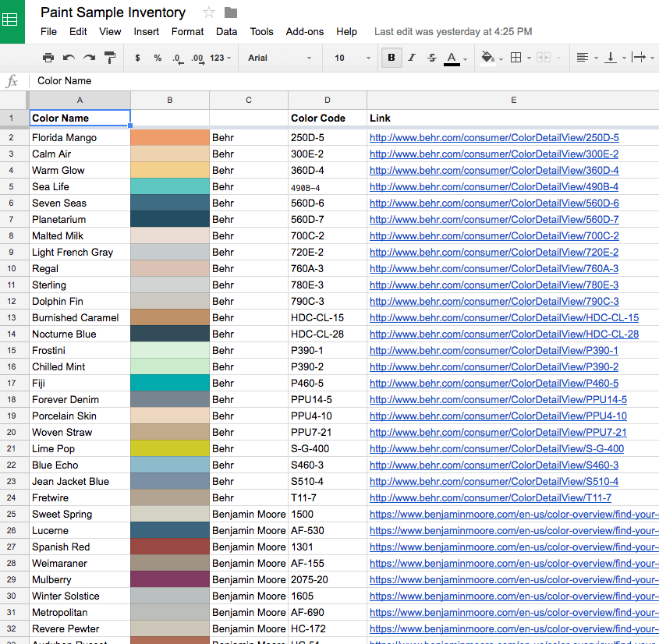Screen dimensions: 659x644
Task: Select the AF-530 color code cell
Action: click(328, 531)
